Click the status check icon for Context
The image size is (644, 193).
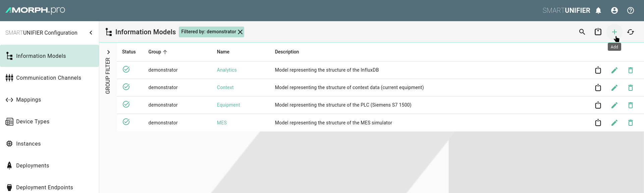(x=126, y=87)
